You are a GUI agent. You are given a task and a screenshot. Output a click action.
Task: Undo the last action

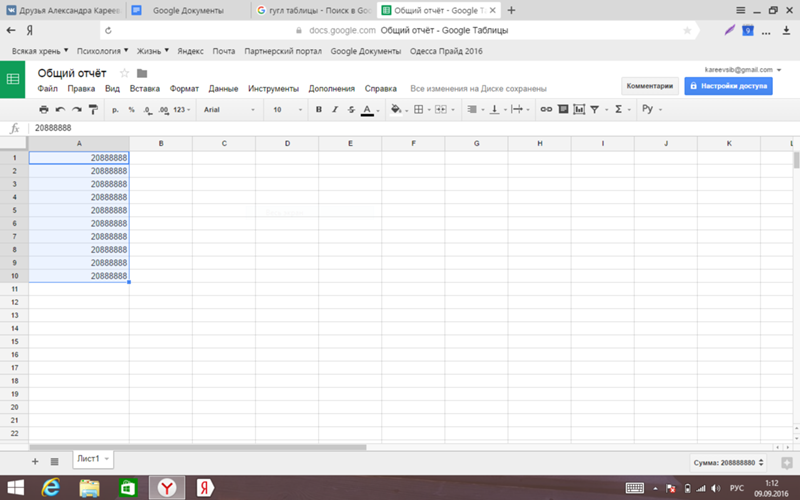click(60, 109)
